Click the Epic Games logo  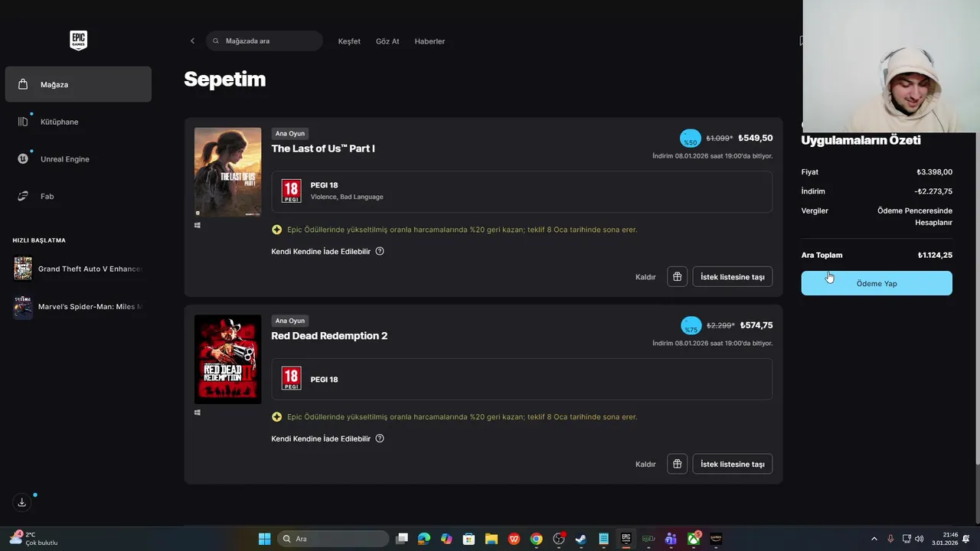pyautogui.click(x=78, y=41)
